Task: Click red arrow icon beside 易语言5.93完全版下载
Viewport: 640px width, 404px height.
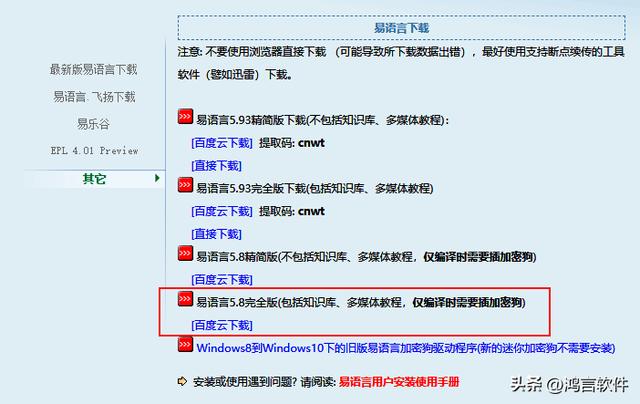Action: click(x=184, y=186)
